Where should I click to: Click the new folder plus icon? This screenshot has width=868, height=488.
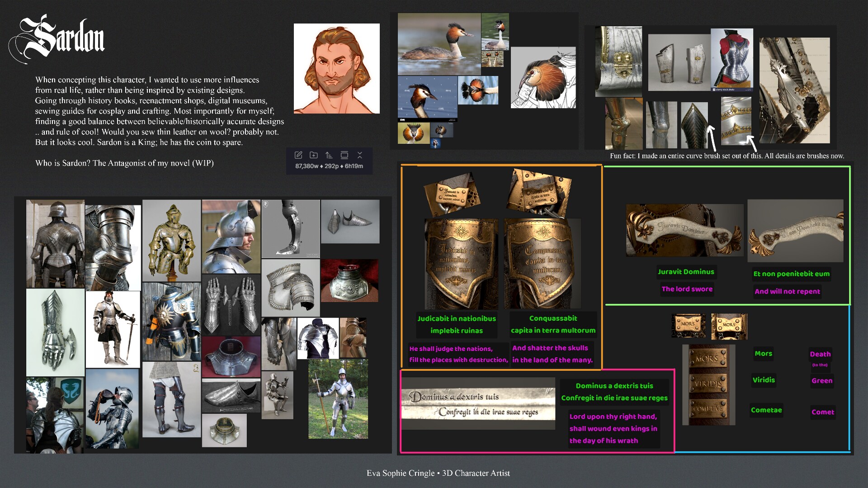314,155
